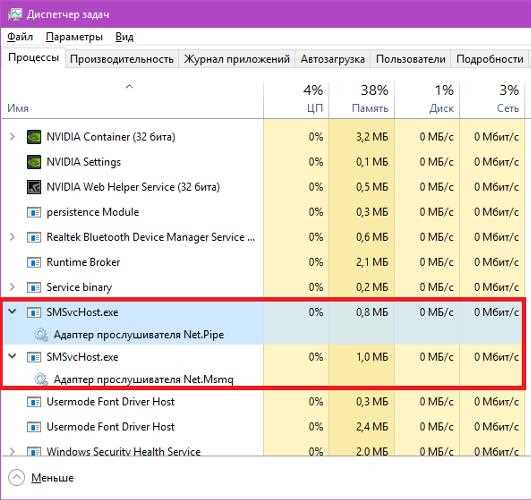Click the icon of the SMSvcHost.exe process using 0,8 МБ
This screenshot has height=500, width=531.
pyautogui.click(x=34, y=312)
